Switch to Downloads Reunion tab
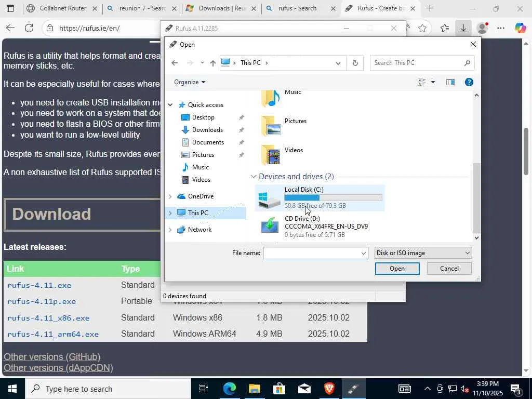This screenshot has height=399, width=532. [221, 8]
